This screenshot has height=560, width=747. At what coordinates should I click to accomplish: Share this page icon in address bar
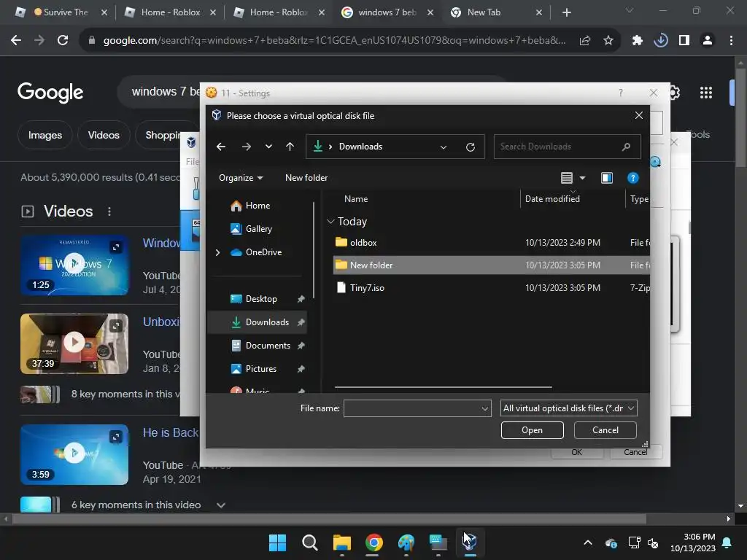[585, 41]
